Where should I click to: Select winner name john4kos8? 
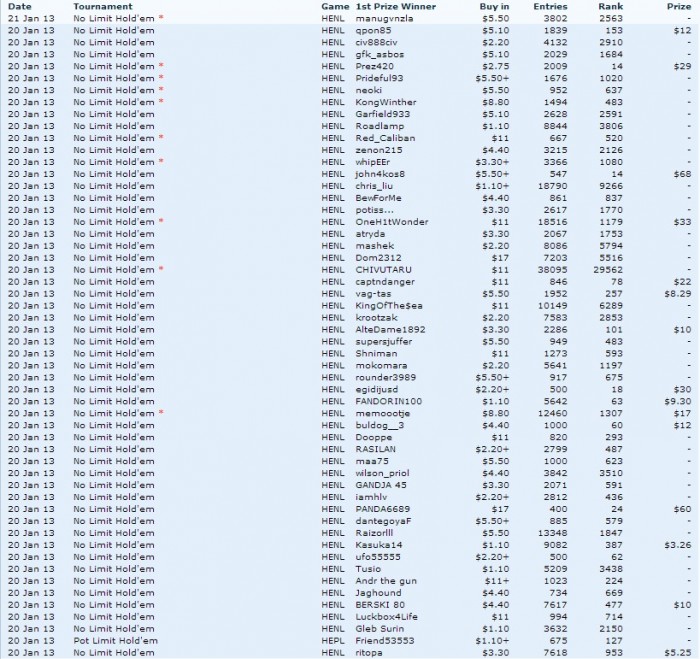point(380,174)
